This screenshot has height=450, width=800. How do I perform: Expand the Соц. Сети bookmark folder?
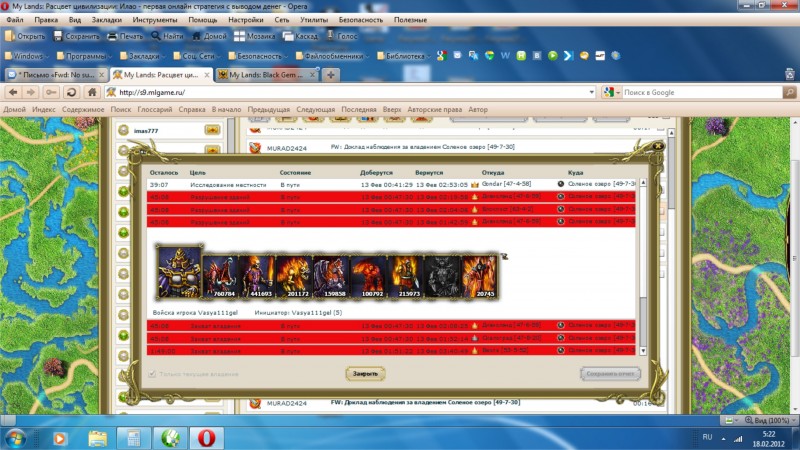point(197,56)
